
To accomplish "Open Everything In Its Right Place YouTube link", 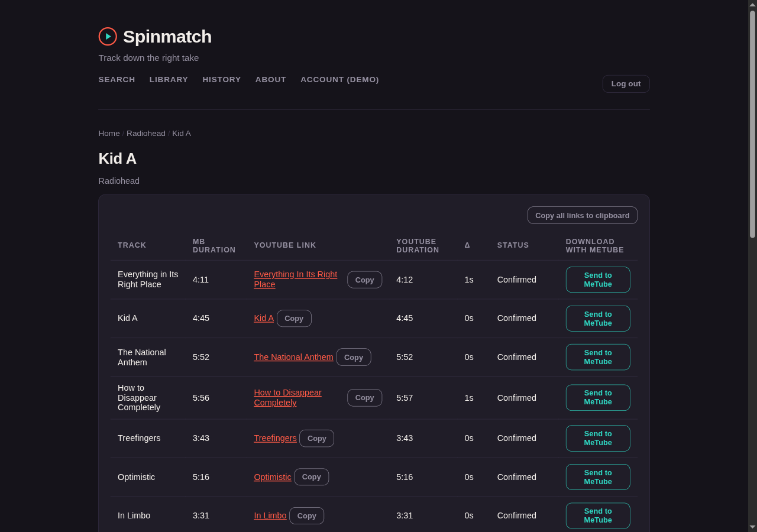I will coord(296,280).
